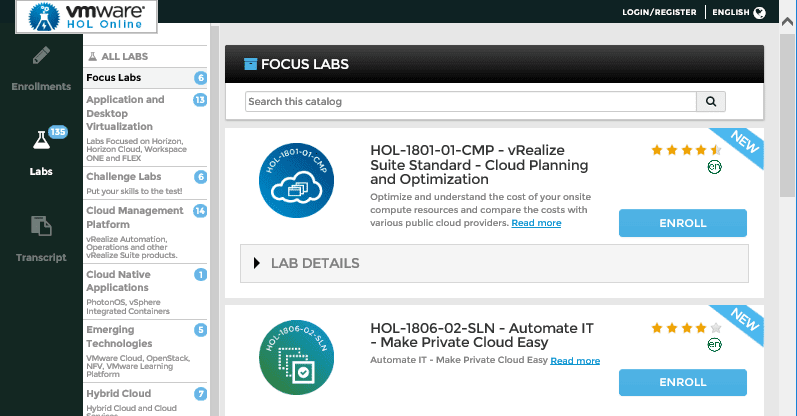Show the All Labs catalog list
The width and height of the screenshot is (797, 416).
(x=118, y=56)
